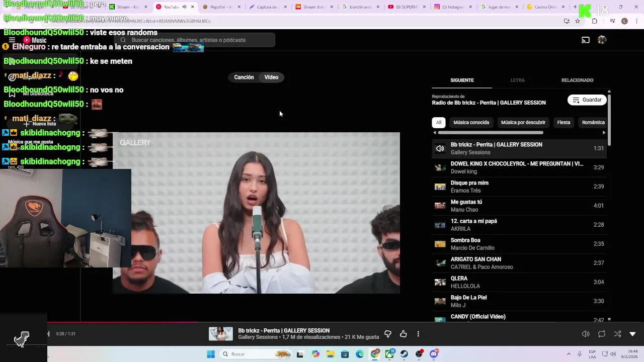Click the Windows taskbar search box
This screenshot has height=362, width=644.
pyautogui.click(x=257, y=354)
